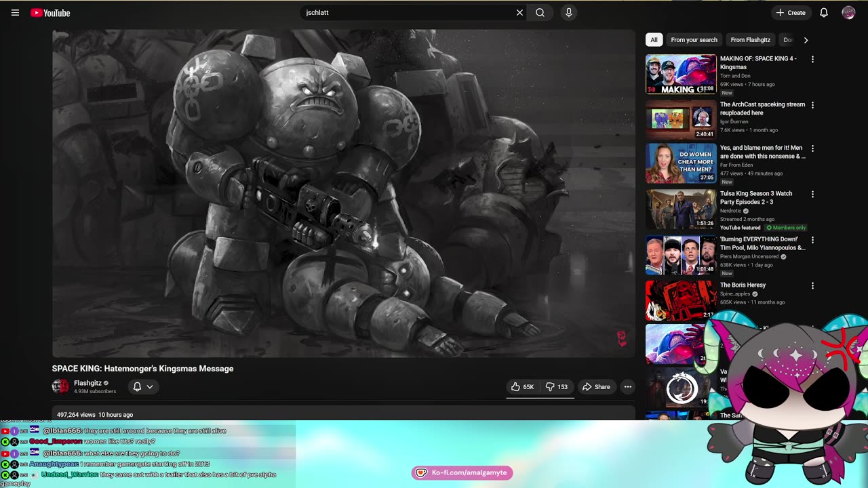
Task: Open the Ko-fi.com/amalgamyte link badge
Action: 462,472
